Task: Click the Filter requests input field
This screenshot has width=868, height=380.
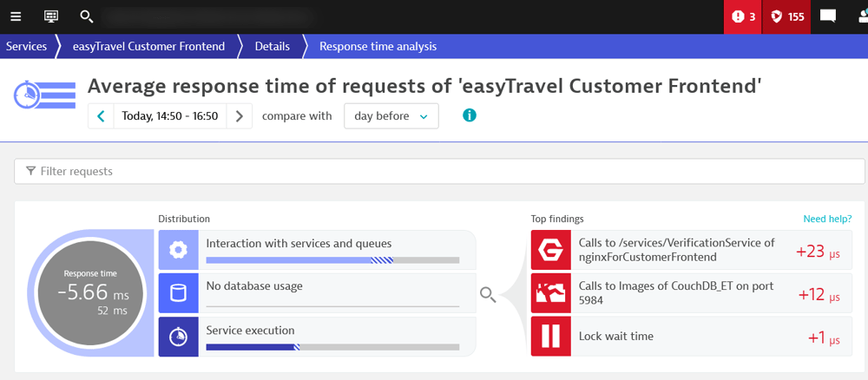Action: tap(439, 172)
